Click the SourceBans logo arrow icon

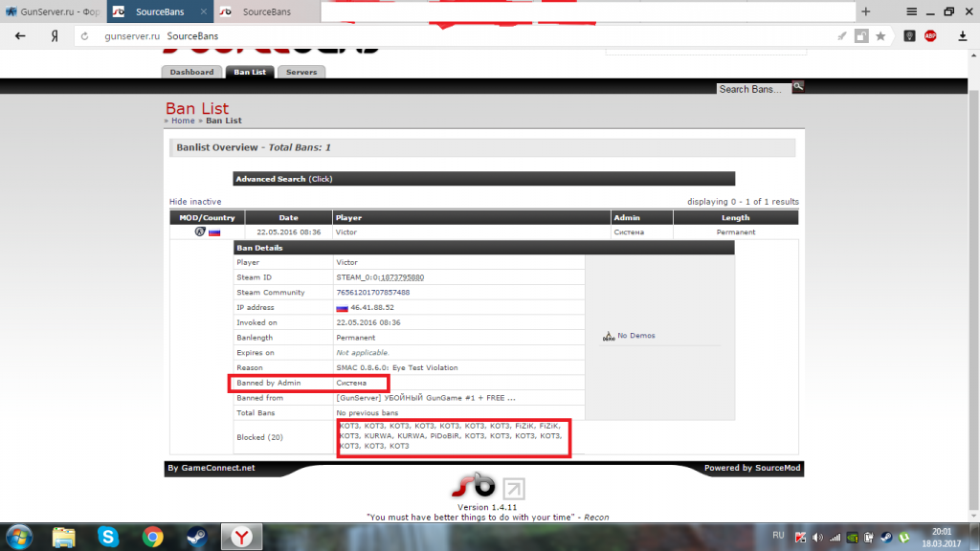514,489
